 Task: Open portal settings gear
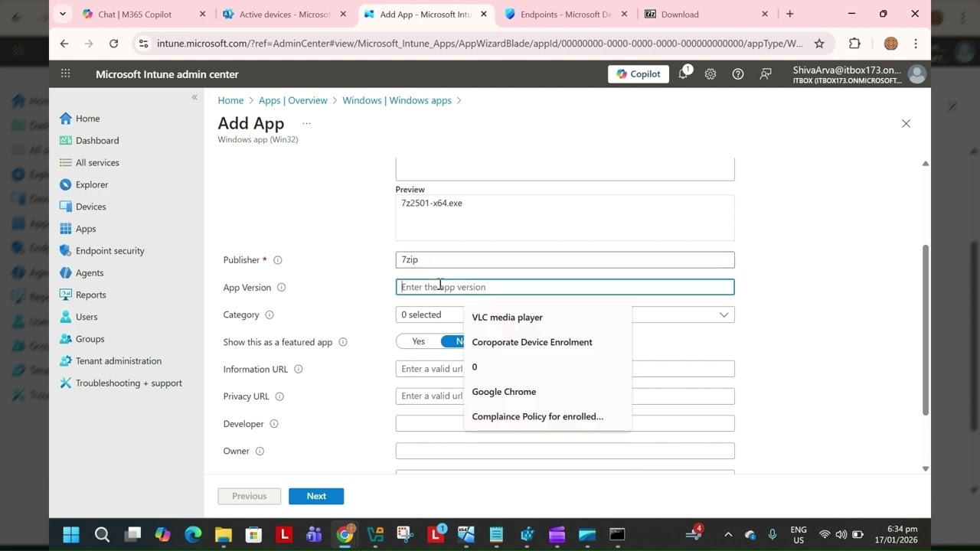[x=710, y=74]
